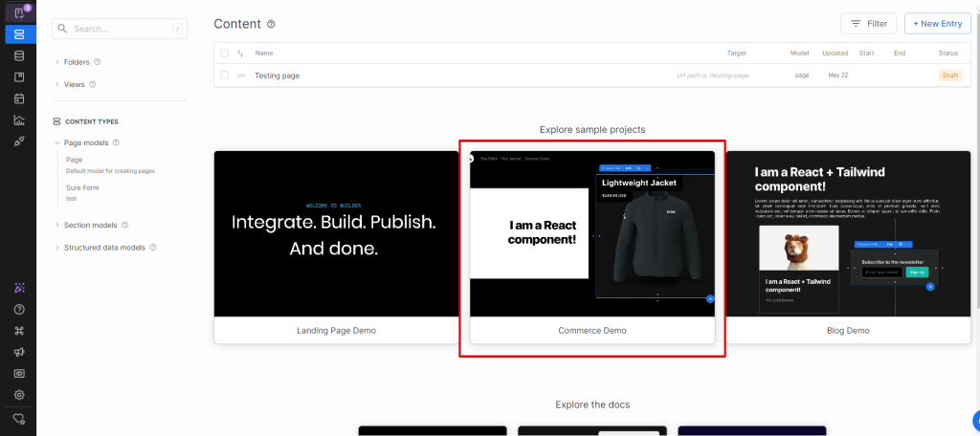
Task: Open the calendar icon in sidebar
Action: [19, 98]
